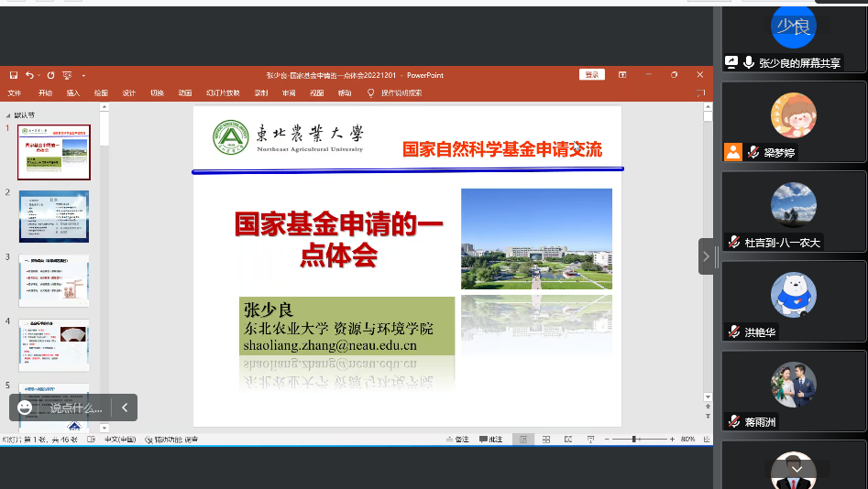The image size is (868, 489).
Task: Open the 插入 ribbon tab
Action: pyautogui.click(x=73, y=92)
